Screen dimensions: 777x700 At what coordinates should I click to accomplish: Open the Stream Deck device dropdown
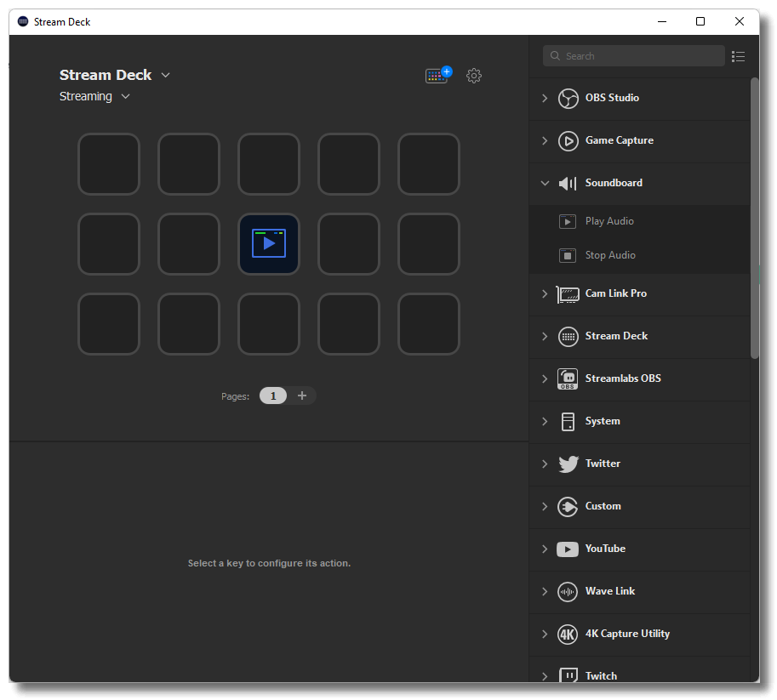pos(165,76)
